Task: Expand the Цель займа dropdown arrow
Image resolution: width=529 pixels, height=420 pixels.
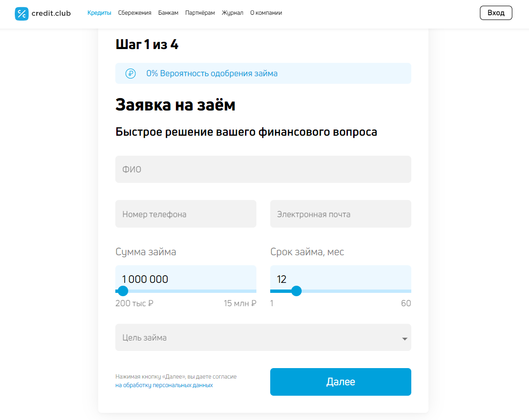Action: (405, 339)
